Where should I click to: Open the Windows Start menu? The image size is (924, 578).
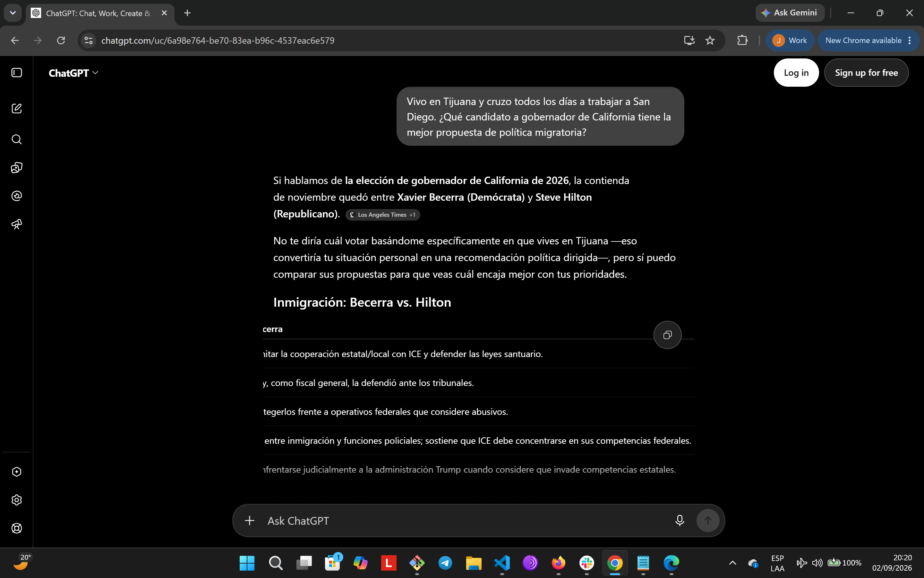click(x=247, y=563)
